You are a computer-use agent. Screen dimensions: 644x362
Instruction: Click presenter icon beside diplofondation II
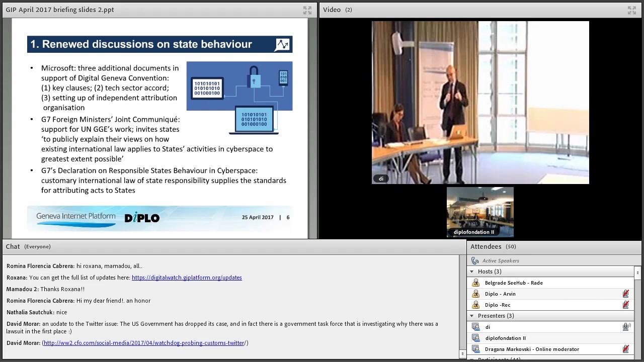476,338
